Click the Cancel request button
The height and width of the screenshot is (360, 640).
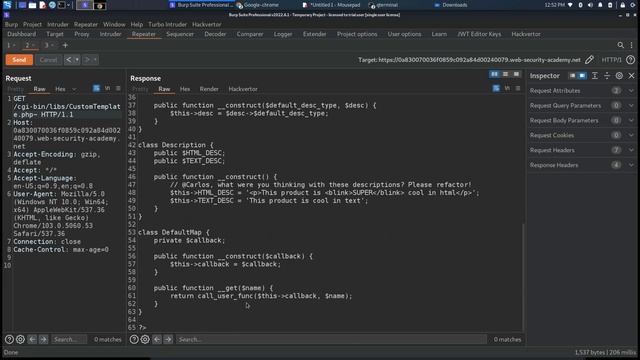pyautogui.click(x=48, y=60)
